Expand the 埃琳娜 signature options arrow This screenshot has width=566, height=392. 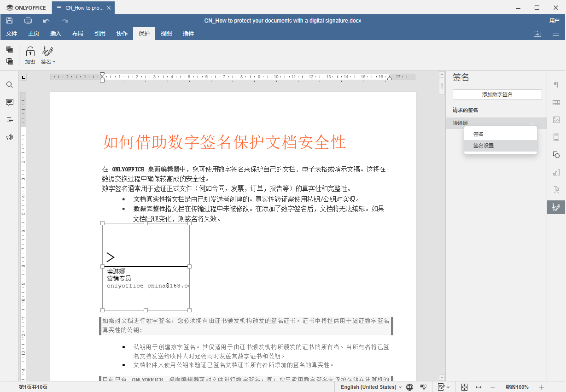(532, 123)
